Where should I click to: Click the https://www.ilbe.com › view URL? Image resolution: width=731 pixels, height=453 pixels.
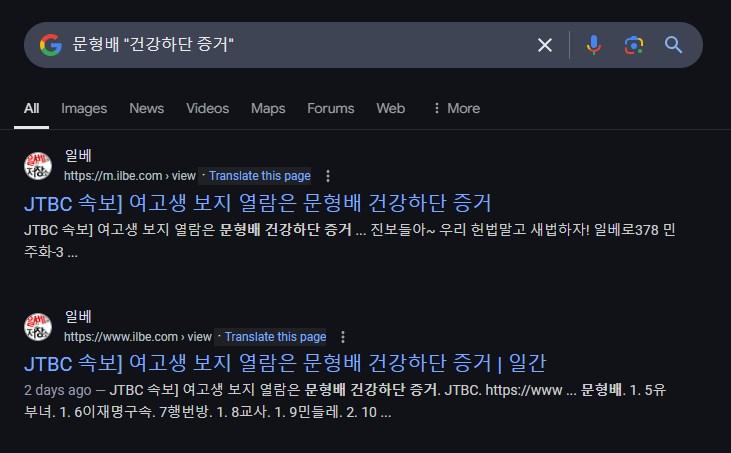138,336
